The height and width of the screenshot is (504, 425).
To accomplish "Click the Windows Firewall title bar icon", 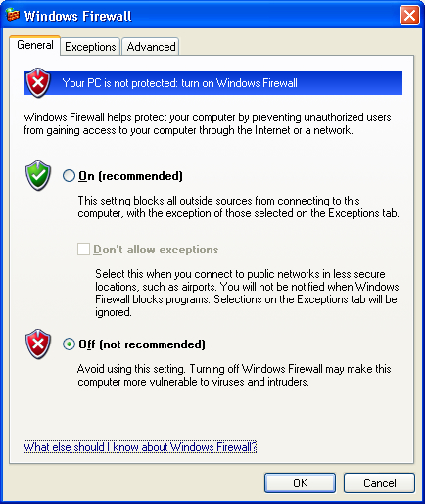I will [13, 16].
